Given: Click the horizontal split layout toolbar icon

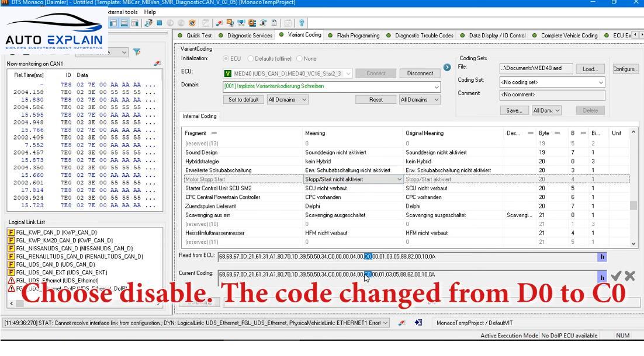Looking at the screenshot, I should pyautogui.click(x=124, y=23).
